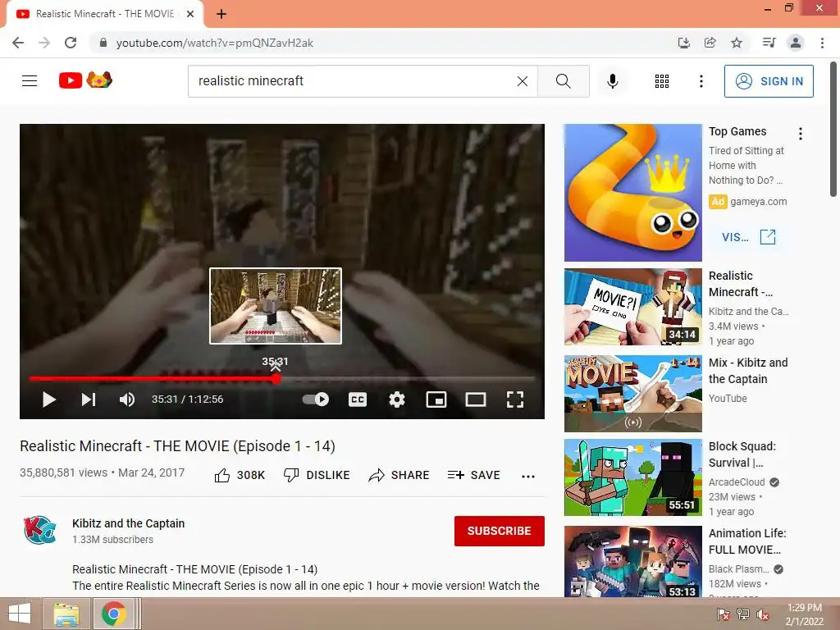Open YouTube settings three-dot menu

coord(701,81)
